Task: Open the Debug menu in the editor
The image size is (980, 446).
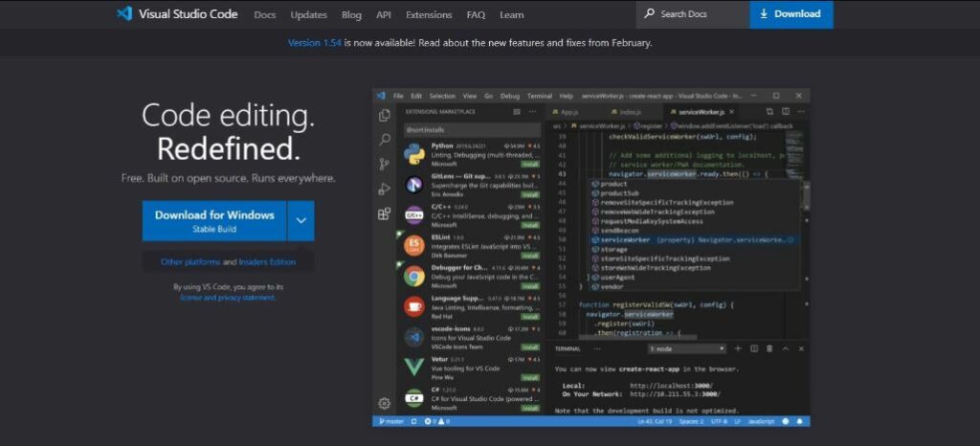Action: pos(510,97)
